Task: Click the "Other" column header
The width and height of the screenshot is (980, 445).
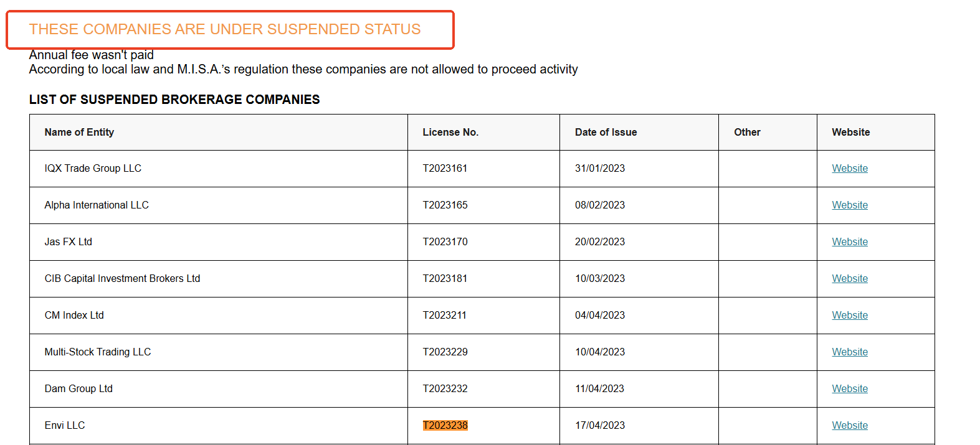Action: pyautogui.click(x=747, y=133)
